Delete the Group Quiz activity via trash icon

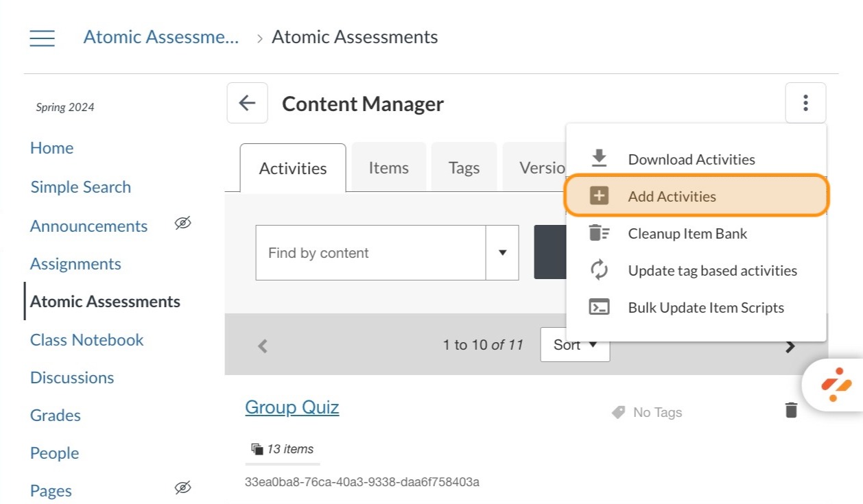(791, 410)
